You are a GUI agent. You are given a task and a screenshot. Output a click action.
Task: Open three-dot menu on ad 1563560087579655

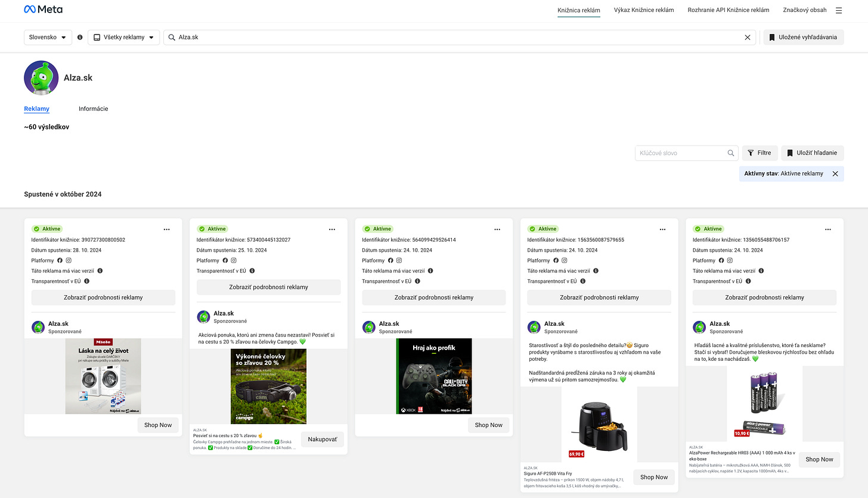[662, 229]
